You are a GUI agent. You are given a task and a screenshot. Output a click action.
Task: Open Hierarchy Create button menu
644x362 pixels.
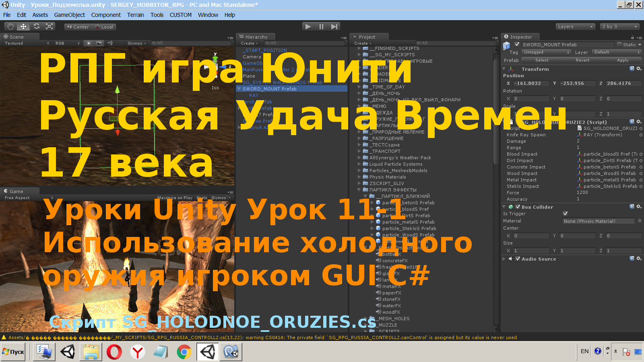click(x=249, y=43)
